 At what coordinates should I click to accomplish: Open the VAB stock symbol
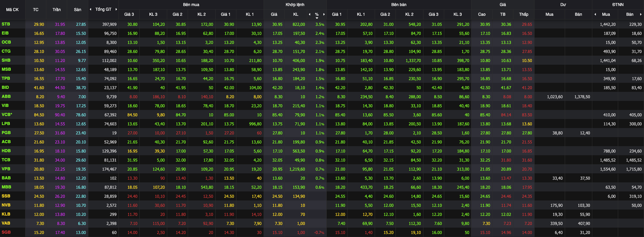point(6,223)
